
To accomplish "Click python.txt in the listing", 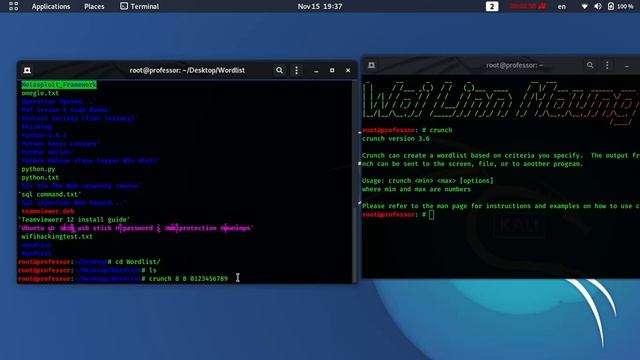I will [x=40, y=178].
